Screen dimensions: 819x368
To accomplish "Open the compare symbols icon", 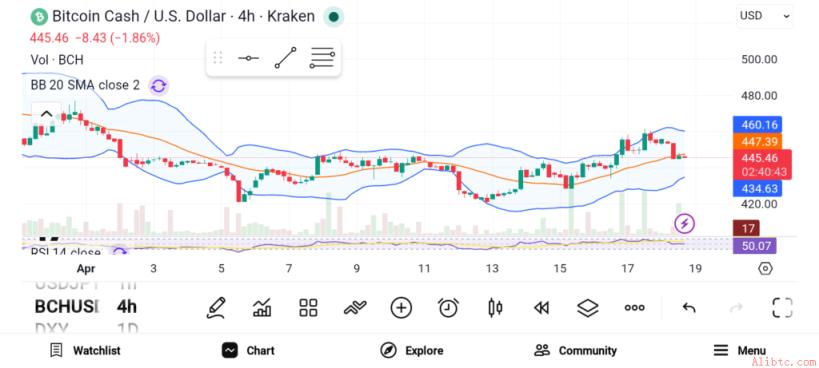I will [x=355, y=307].
